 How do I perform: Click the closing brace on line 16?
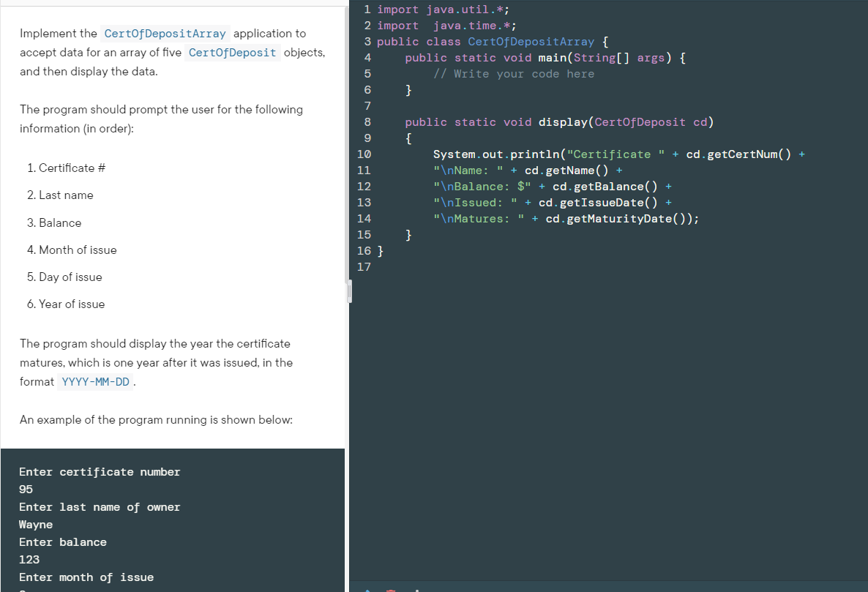[x=379, y=250]
